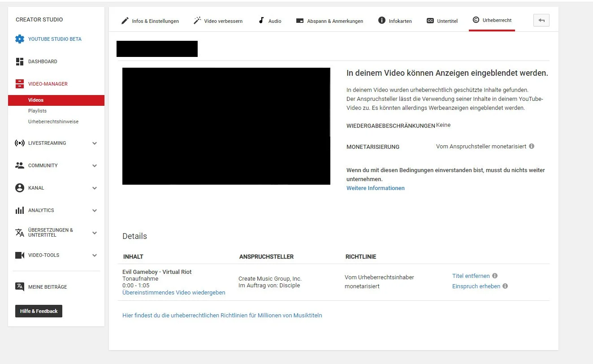The image size is (593, 364).
Task: Click the YouTube Studio Beta gear icon
Action: tap(20, 39)
